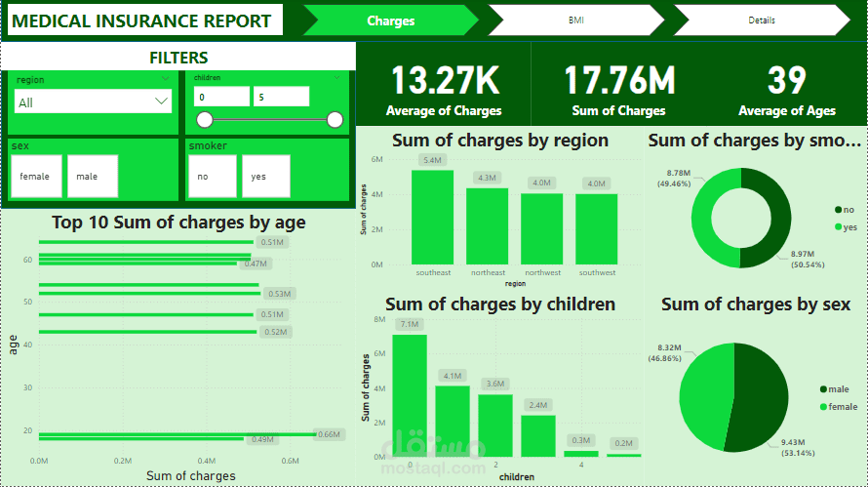Click the 2.4M children bar
Viewport: 868px width, 487px height.
click(x=538, y=436)
